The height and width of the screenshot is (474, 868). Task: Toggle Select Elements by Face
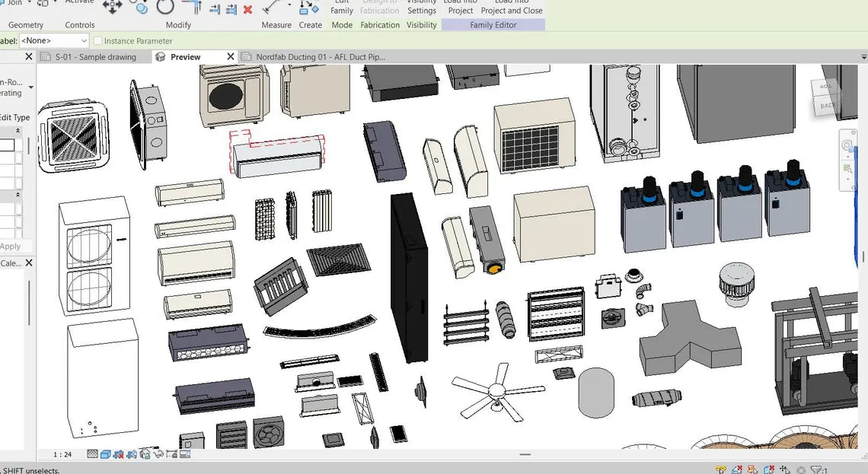click(768, 470)
